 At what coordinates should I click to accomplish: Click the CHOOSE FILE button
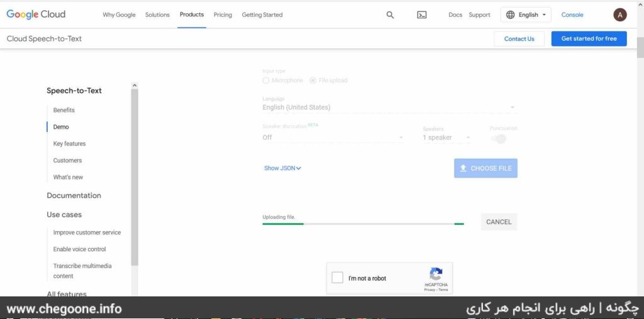pos(486,168)
